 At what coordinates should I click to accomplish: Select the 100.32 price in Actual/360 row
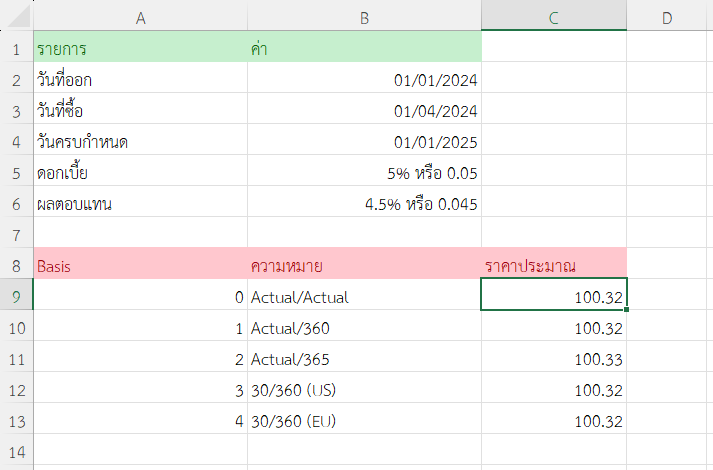point(554,325)
